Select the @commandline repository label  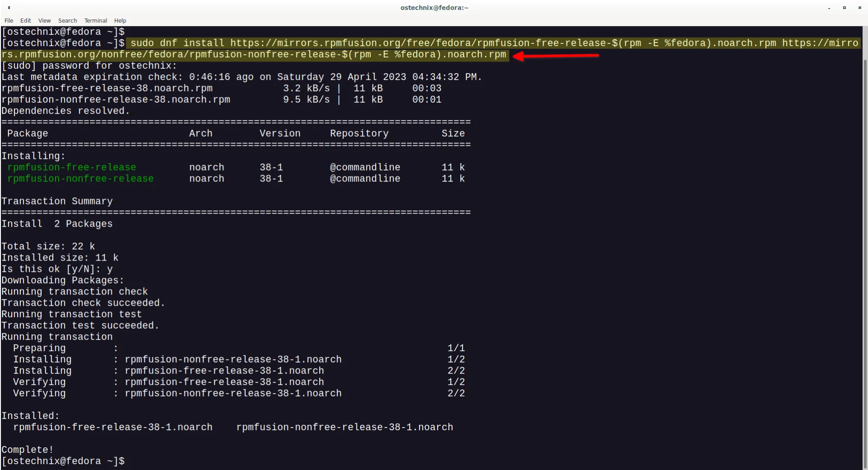[x=364, y=167]
